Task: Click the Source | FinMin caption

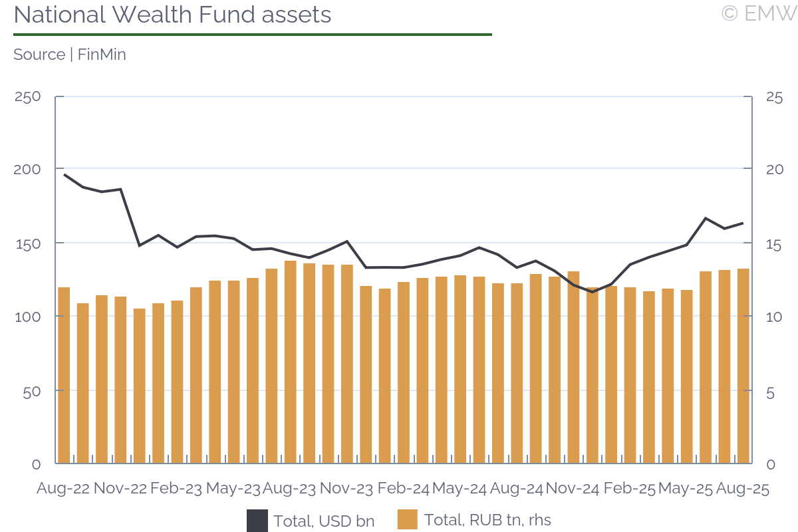Action: 70,55
